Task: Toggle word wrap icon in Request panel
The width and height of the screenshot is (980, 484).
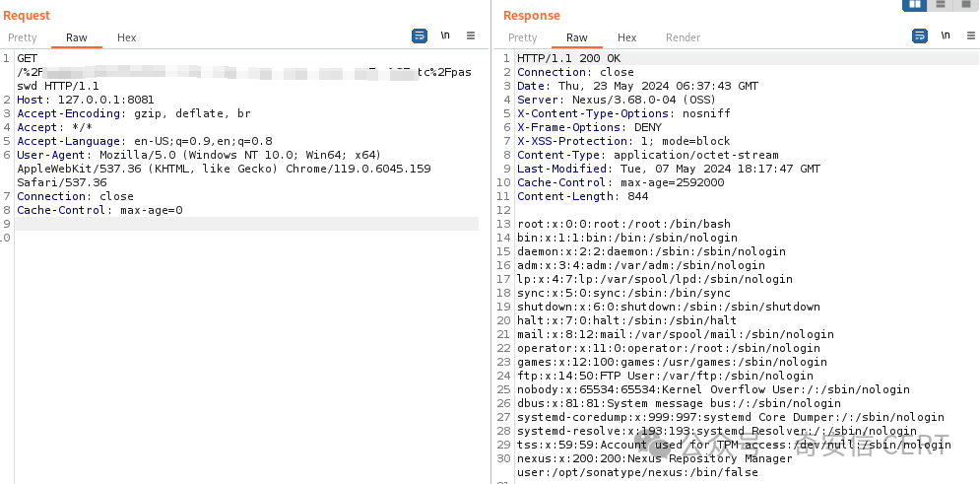Action: tap(420, 36)
